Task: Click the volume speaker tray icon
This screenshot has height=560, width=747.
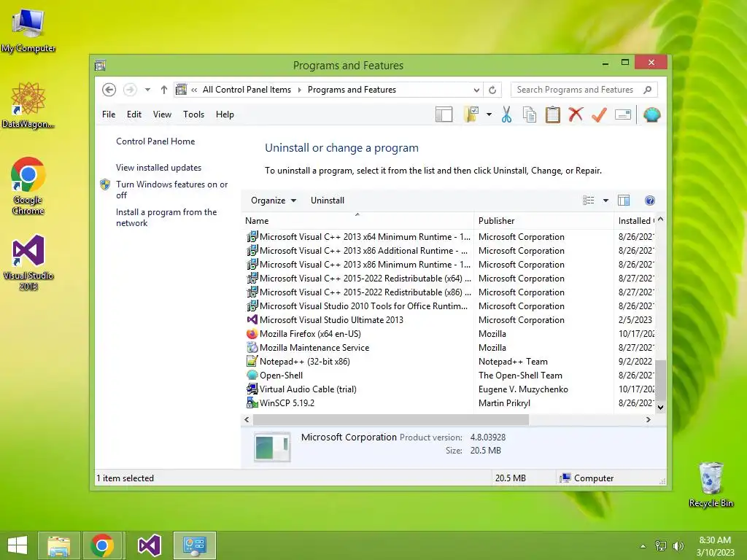Action: coord(678,545)
